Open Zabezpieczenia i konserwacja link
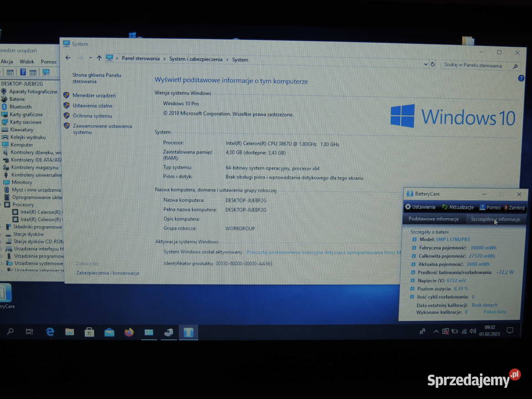This screenshot has width=532, height=399. click(108, 273)
